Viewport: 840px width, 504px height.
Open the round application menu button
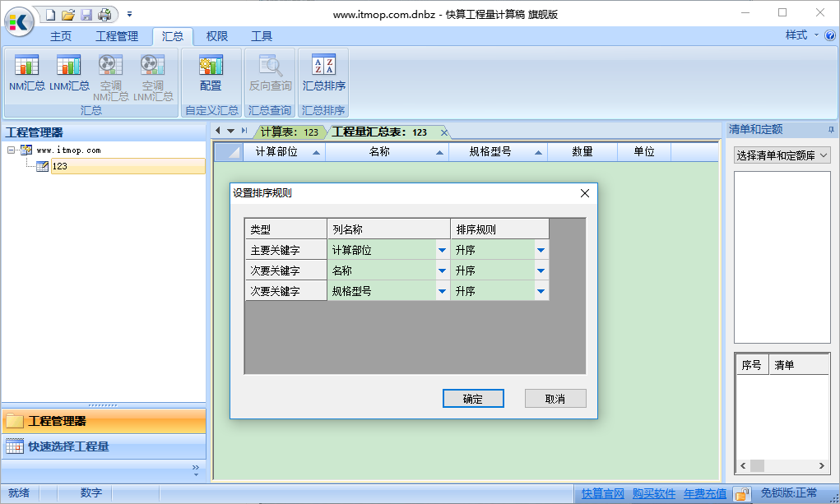tap(20, 21)
